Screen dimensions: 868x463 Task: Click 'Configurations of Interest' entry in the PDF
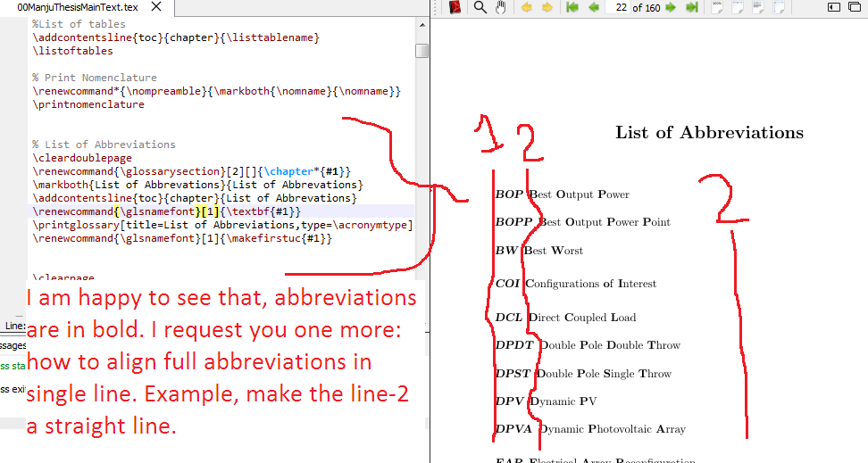590,284
